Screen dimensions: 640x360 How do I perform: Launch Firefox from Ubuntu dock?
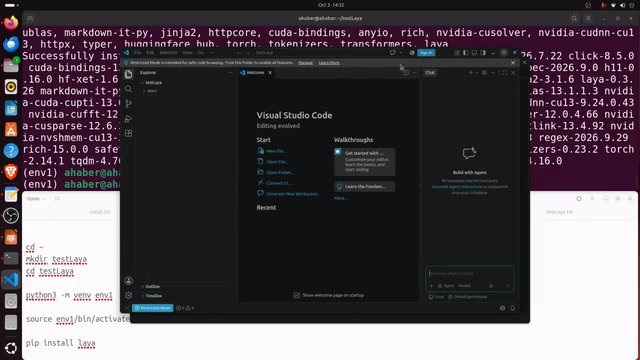[x=11, y=22]
